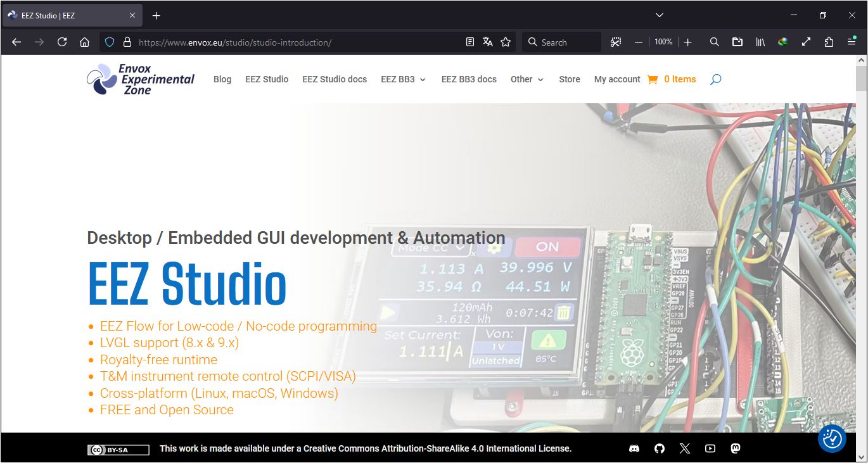
Task: Open a new browser tab
Action: [156, 15]
